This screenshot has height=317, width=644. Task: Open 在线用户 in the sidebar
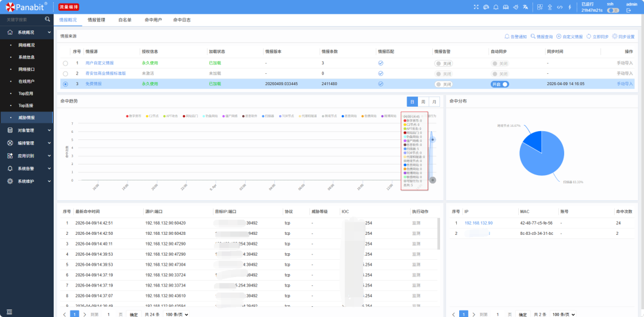[26, 81]
